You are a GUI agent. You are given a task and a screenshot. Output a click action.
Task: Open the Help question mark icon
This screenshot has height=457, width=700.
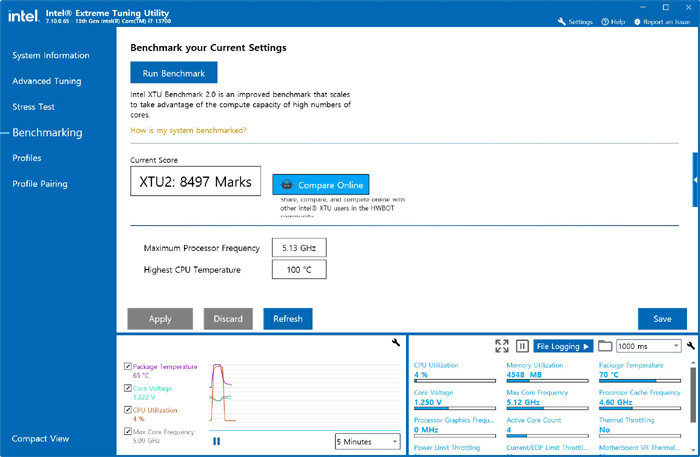coord(605,21)
